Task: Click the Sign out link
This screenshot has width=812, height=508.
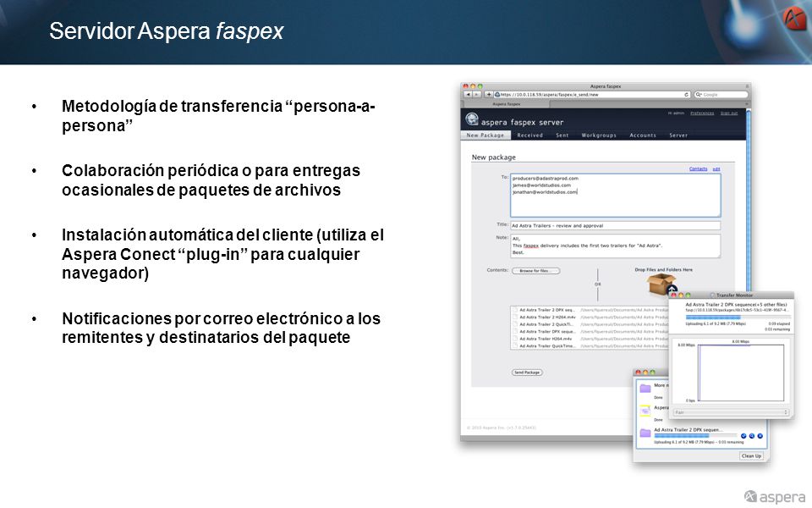Action: 729,113
